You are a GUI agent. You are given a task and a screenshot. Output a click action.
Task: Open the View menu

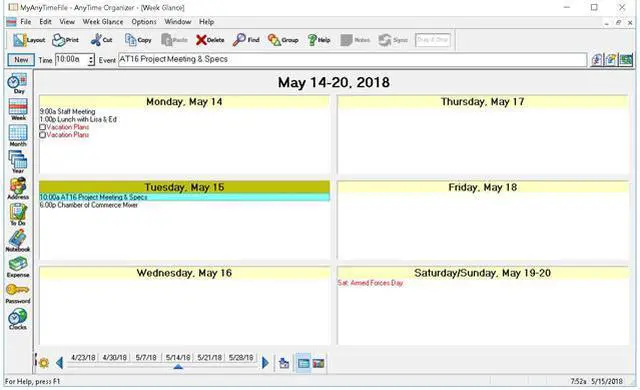pos(67,22)
